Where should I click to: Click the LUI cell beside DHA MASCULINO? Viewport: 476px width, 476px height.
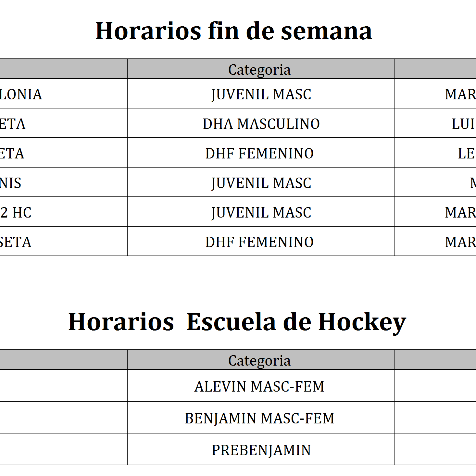(464, 124)
